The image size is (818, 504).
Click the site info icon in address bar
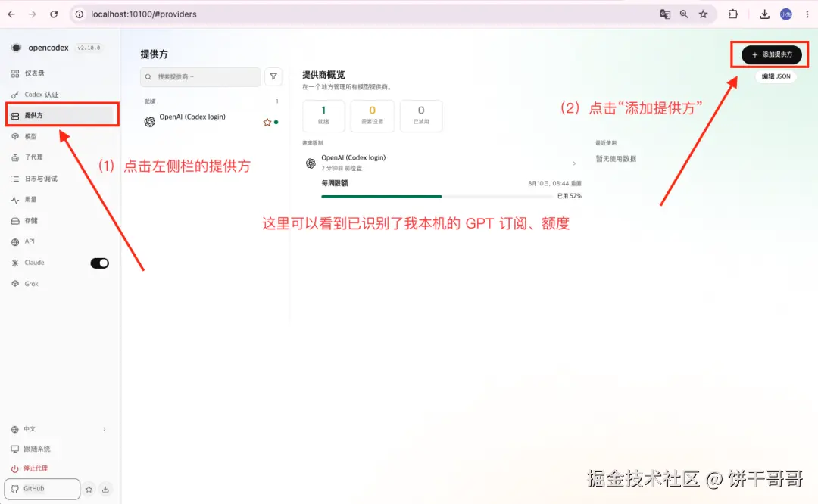point(80,14)
